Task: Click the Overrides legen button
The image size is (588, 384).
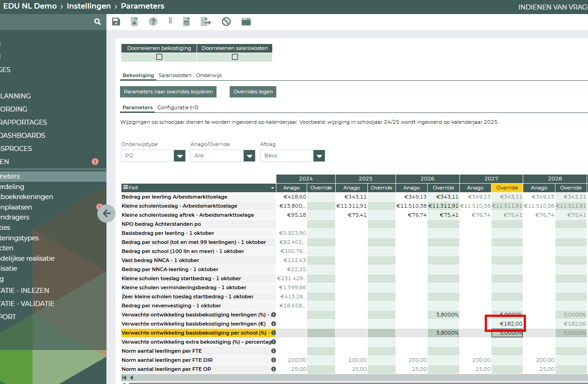Action: [253, 92]
